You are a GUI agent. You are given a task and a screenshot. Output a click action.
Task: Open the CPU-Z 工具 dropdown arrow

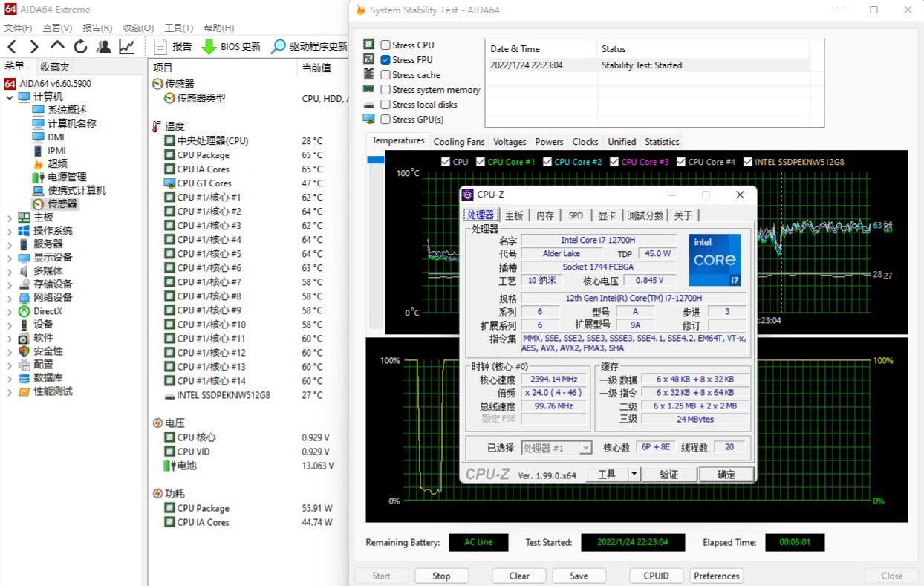tap(634, 474)
